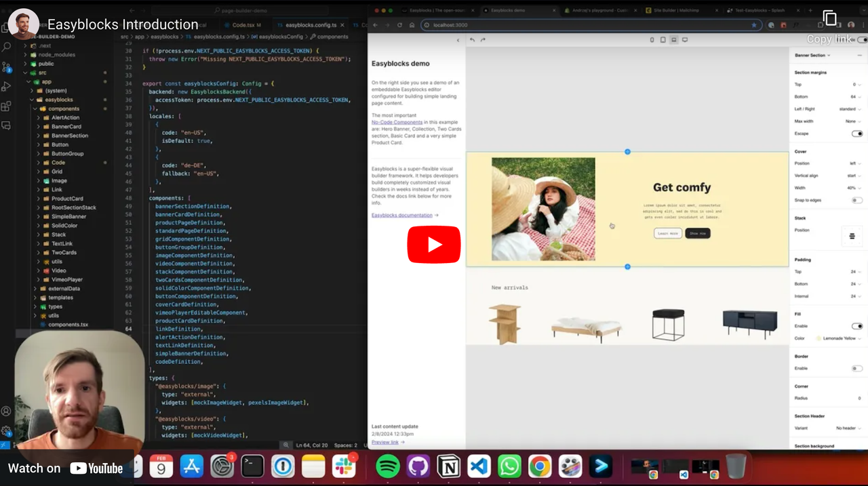Open Cover Position left dropdown
Image resolution: width=868 pixels, height=486 pixels.
[856, 163]
